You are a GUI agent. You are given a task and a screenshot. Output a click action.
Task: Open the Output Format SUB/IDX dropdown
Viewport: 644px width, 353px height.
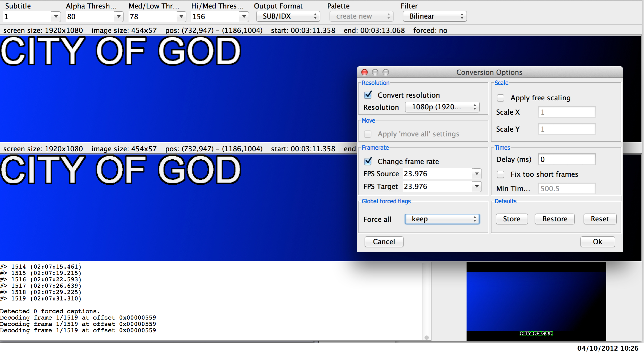point(288,16)
